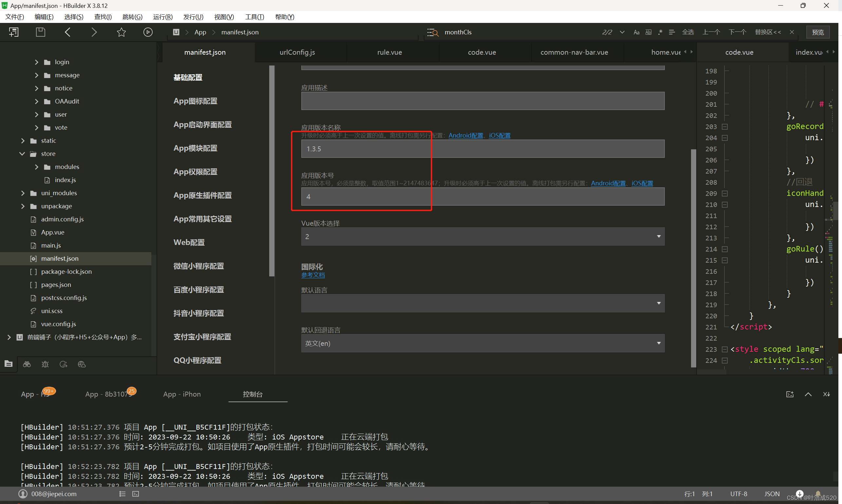Click the user account avatar icon
The image size is (842, 504).
coord(23,494)
